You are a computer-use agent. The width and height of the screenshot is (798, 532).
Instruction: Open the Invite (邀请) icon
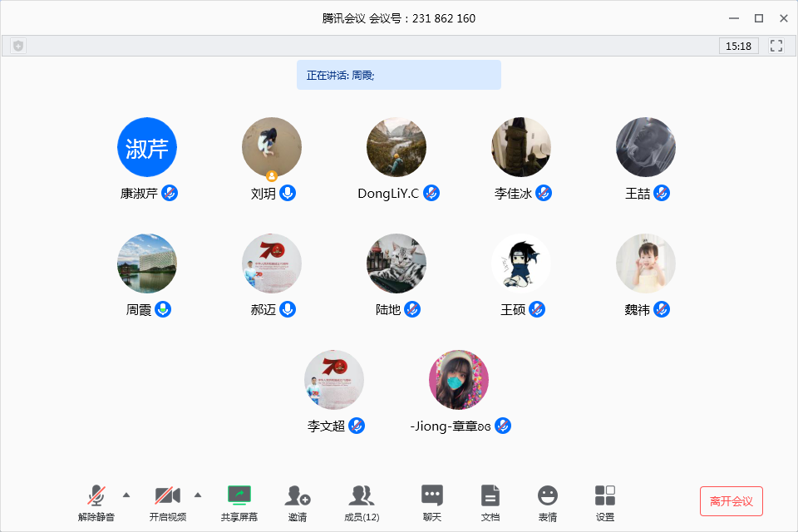(x=298, y=496)
